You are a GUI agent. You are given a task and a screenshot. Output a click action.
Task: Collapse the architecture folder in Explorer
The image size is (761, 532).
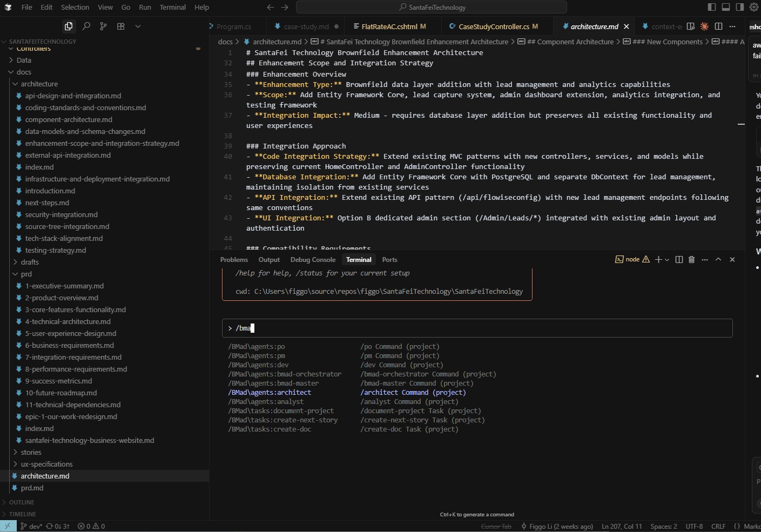(x=104, y=84)
